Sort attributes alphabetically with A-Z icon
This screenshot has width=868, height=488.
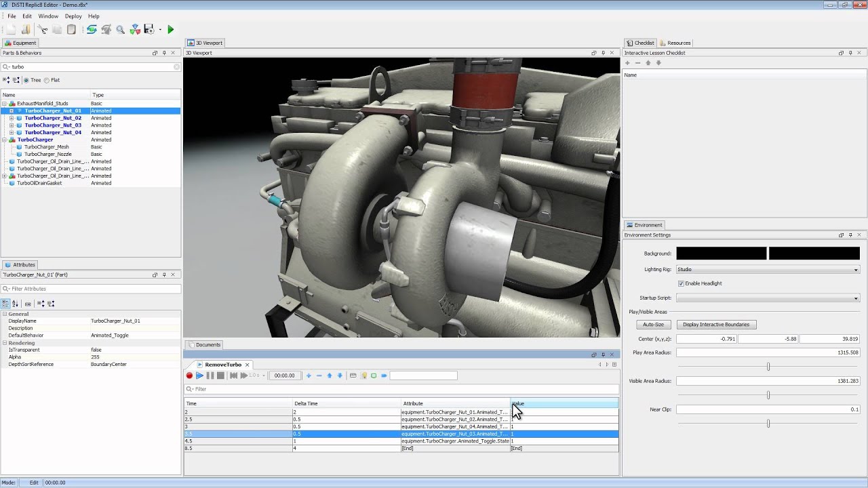(15, 304)
